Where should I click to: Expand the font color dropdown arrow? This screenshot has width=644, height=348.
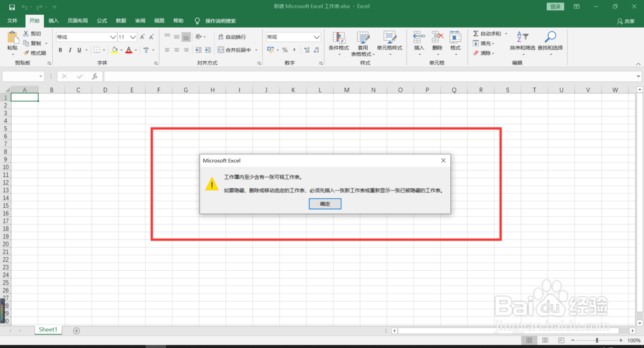[x=136, y=50]
